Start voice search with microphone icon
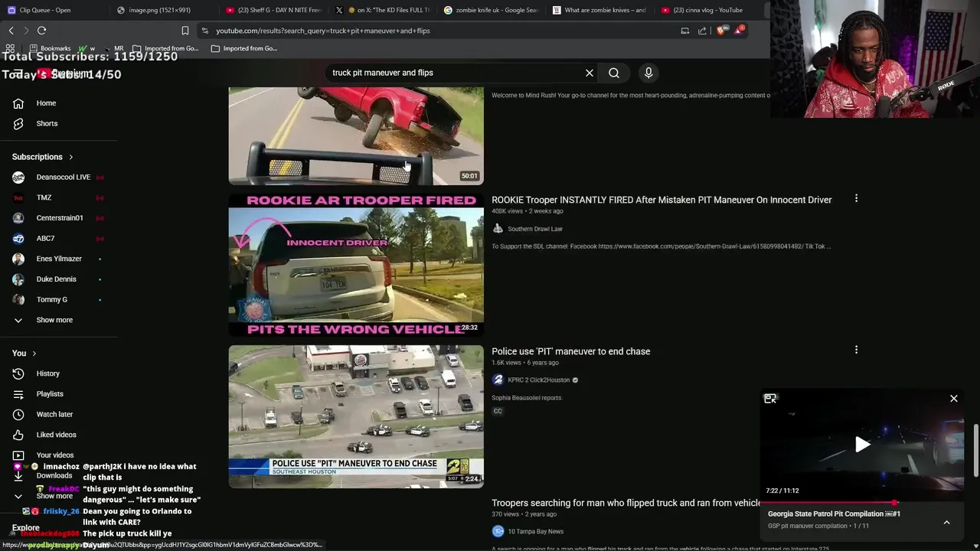The image size is (980, 551). (x=648, y=73)
